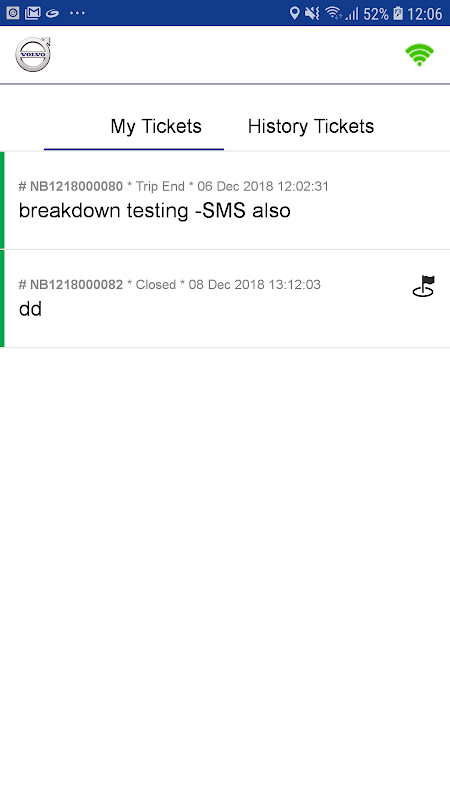Tap the location pin in status bar
450x800 pixels.
point(294,13)
